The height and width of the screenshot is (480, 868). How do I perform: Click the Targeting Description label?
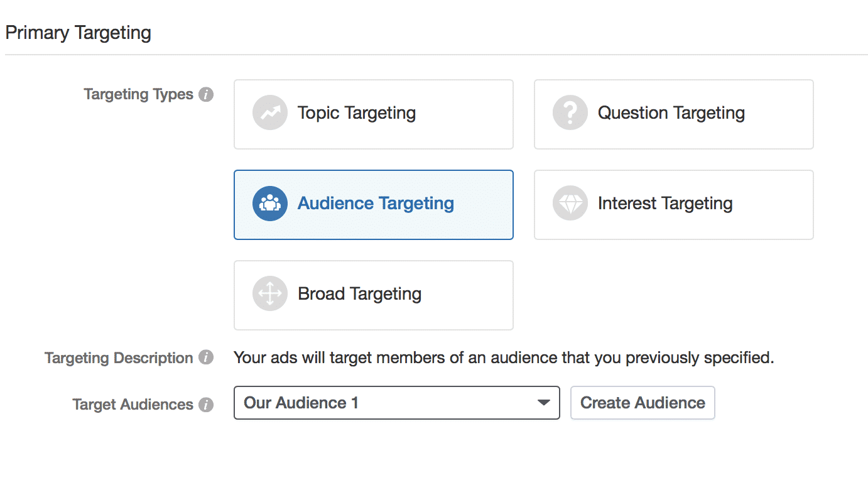tap(119, 358)
